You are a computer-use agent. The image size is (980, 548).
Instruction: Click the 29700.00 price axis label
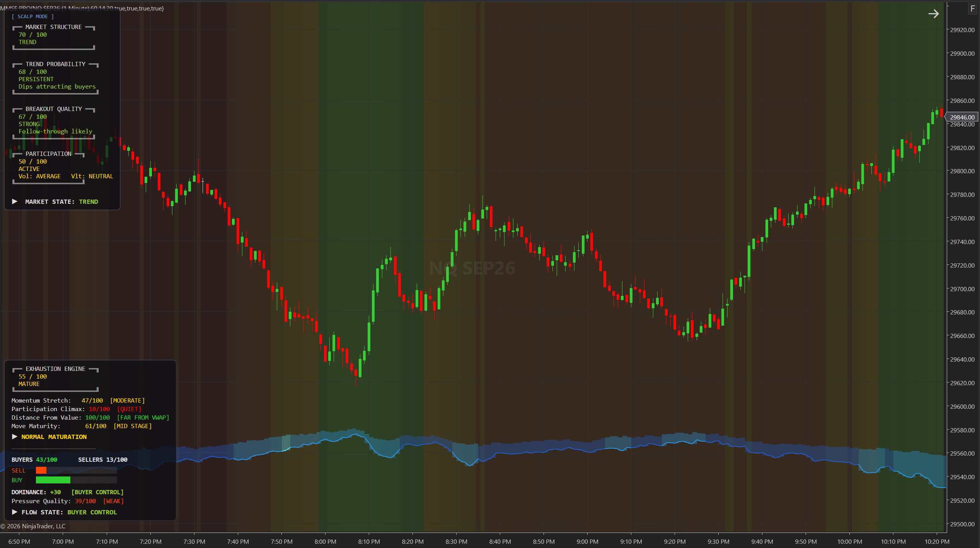click(962, 289)
